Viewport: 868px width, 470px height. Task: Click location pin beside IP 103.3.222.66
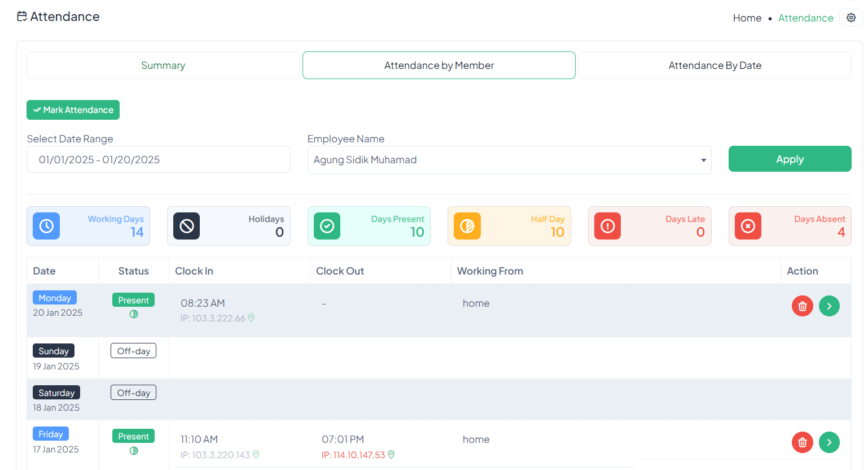point(251,318)
